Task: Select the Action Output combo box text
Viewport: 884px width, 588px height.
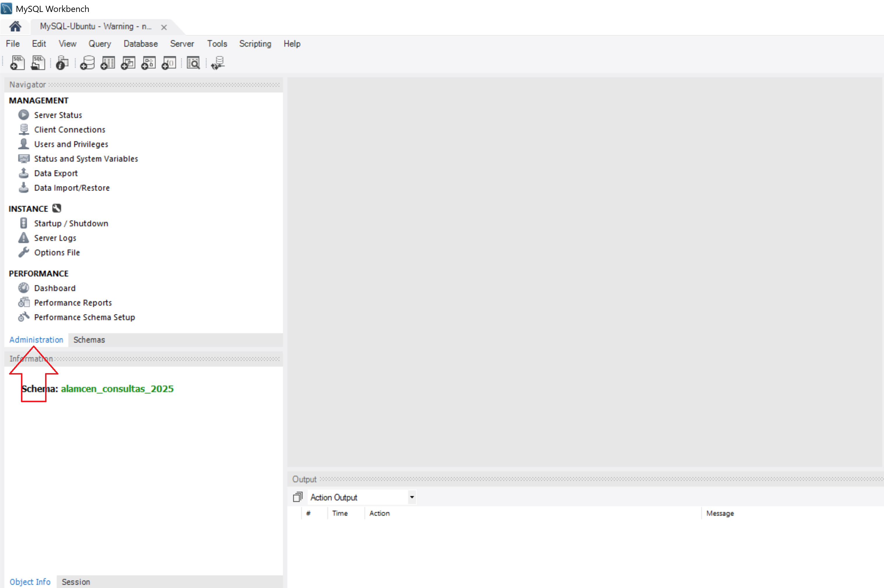Action: pos(334,498)
